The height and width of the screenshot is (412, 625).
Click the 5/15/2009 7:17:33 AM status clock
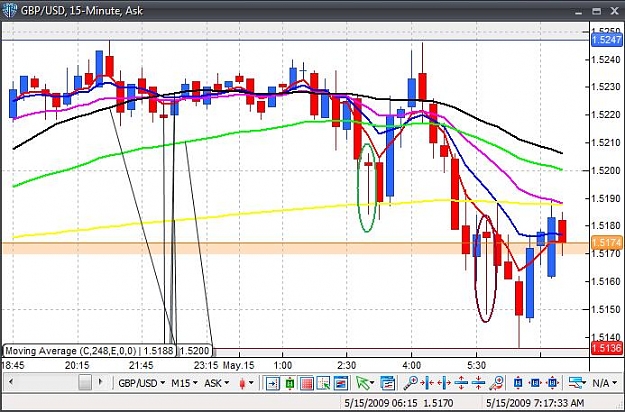pyautogui.click(x=535, y=403)
